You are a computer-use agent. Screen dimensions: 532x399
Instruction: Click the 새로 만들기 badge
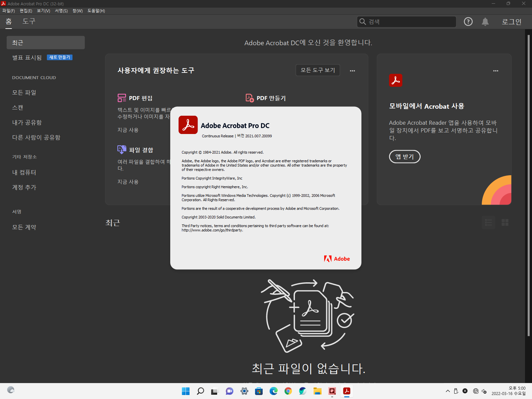(60, 58)
